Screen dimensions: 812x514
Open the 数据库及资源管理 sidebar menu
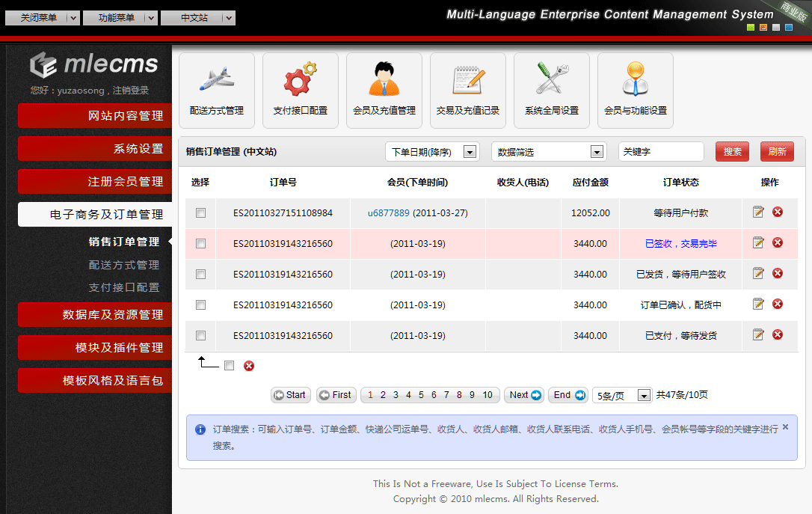point(95,314)
